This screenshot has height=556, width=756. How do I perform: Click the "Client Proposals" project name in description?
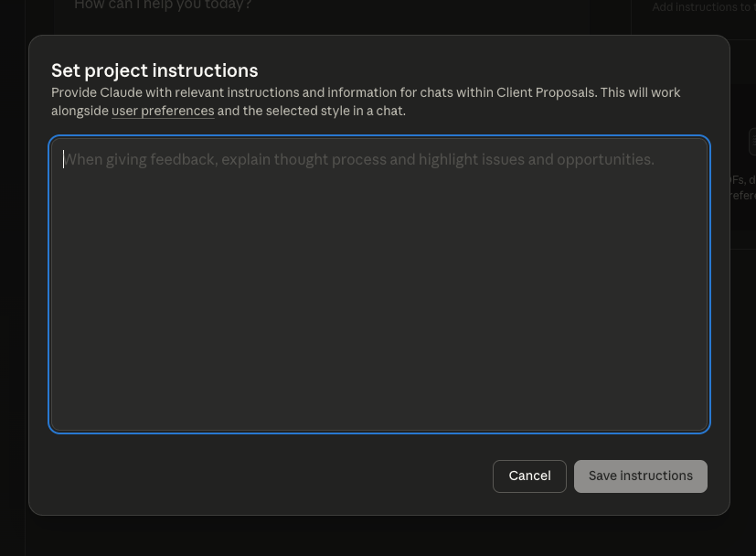coord(546,93)
